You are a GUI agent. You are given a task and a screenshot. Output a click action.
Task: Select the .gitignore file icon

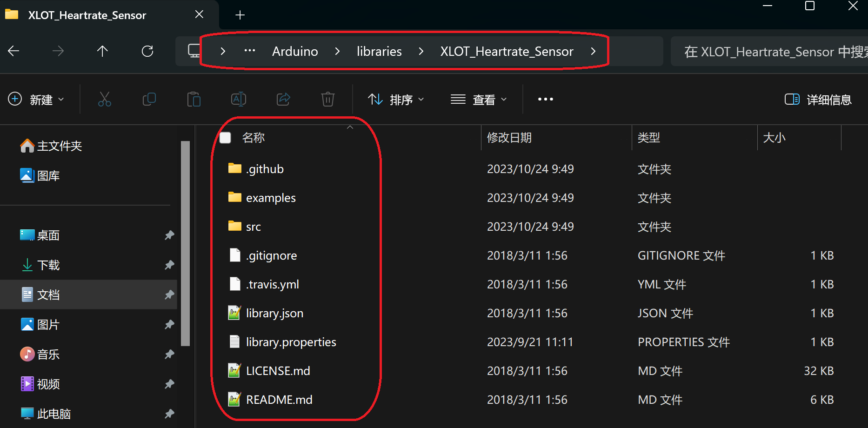click(x=235, y=255)
